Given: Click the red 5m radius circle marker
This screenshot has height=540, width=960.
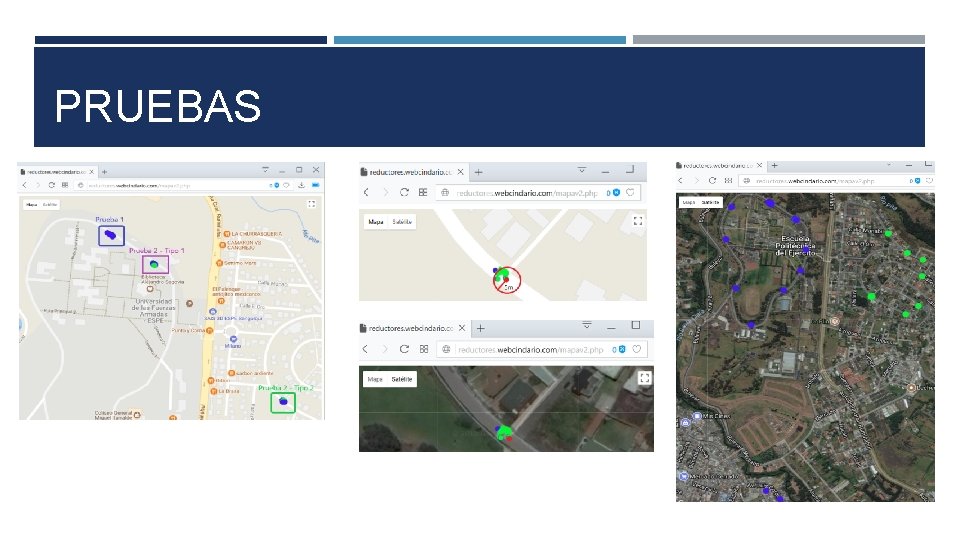Looking at the screenshot, I should (x=507, y=280).
